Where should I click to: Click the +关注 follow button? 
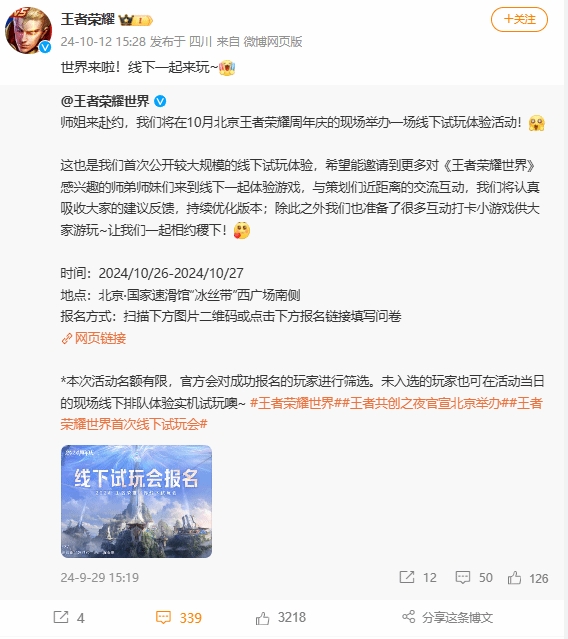[x=519, y=19]
